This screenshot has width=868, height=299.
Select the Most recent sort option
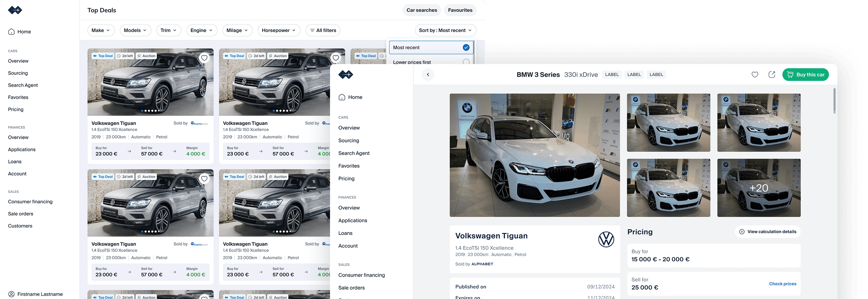pos(431,47)
